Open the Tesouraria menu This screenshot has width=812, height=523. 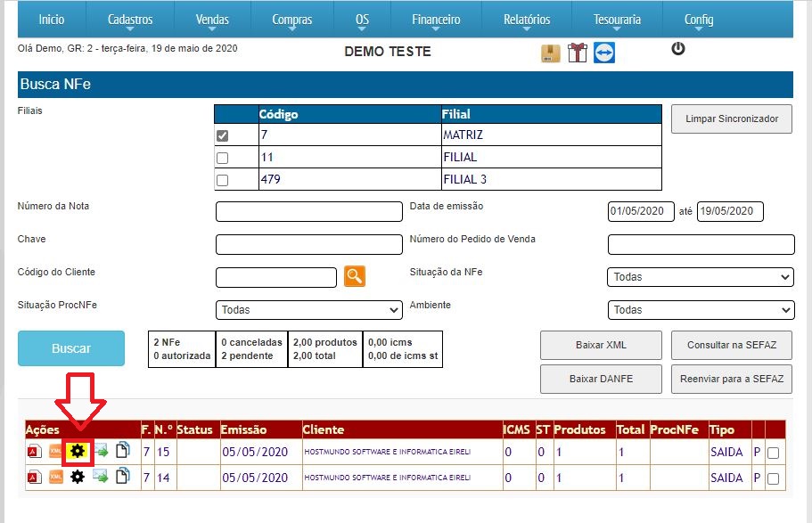click(618, 20)
